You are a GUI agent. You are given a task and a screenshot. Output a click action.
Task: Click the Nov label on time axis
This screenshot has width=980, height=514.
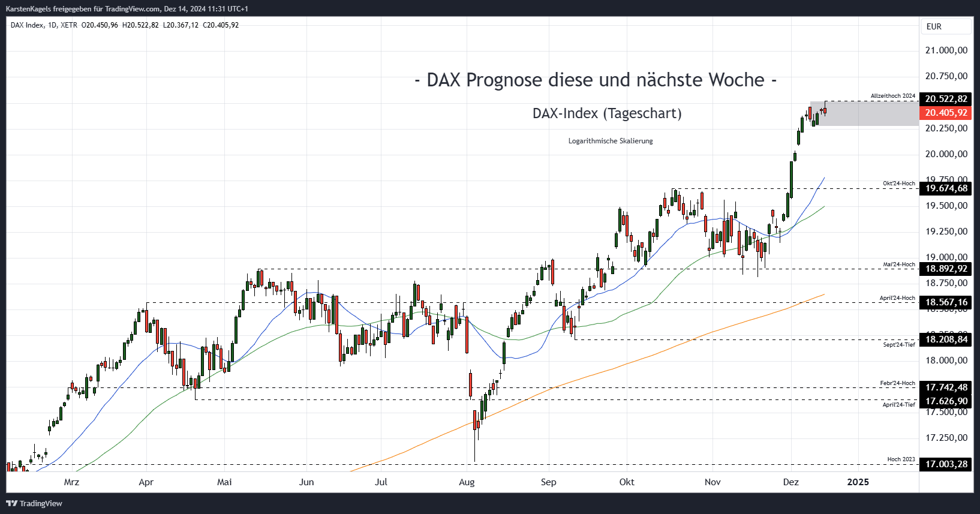click(713, 482)
